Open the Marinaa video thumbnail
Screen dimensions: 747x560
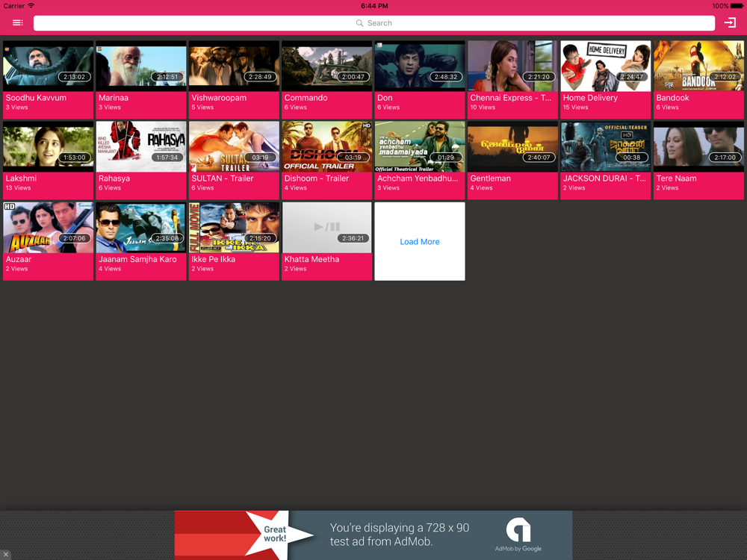[141, 66]
